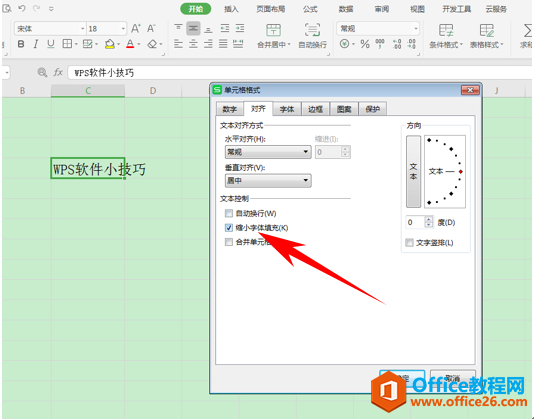Open the 审阅 ribbon tab
Viewport: 534px width, 419px height.
point(382,9)
